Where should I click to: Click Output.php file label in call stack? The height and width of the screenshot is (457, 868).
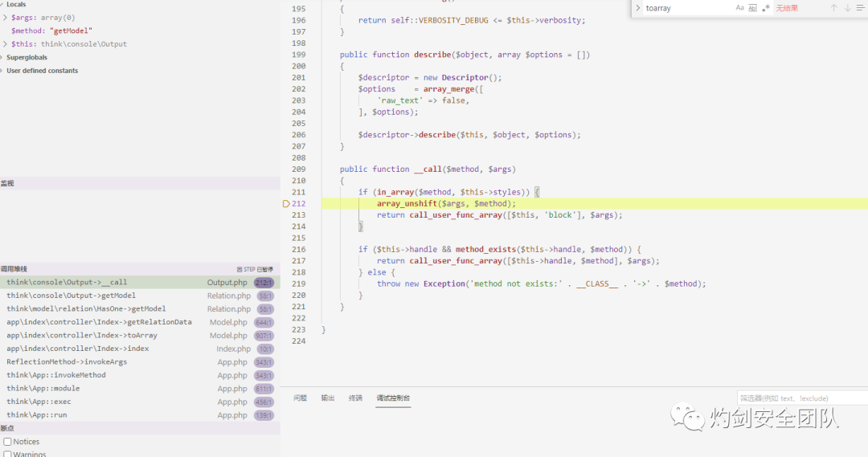[x=227, y=282]
